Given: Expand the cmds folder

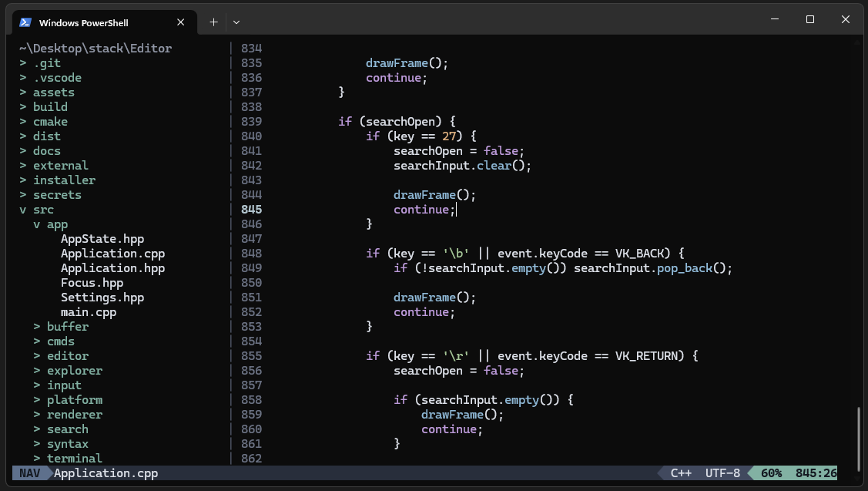Looking at the screenshot, I should click(54, 341).
